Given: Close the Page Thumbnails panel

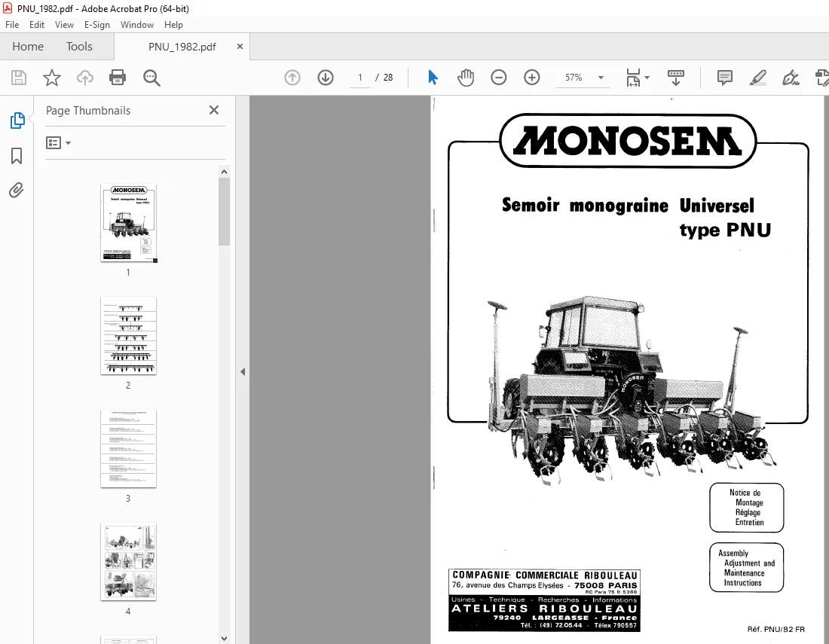Looking at the screenshot, I should coord(213,110).
